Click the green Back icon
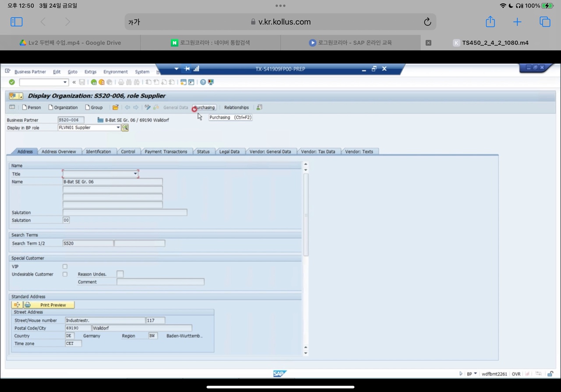 pyautogui.click(x=94, y=82)
